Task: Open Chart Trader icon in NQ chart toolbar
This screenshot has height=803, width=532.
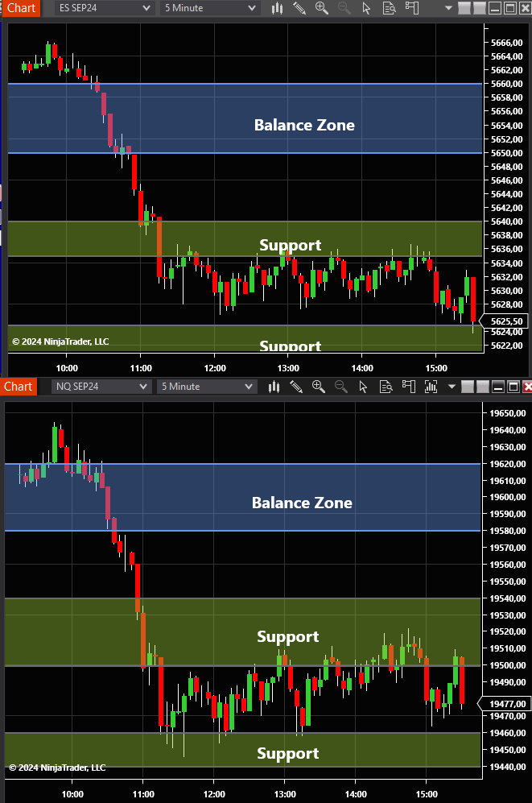Action: (x=409, y=387)
